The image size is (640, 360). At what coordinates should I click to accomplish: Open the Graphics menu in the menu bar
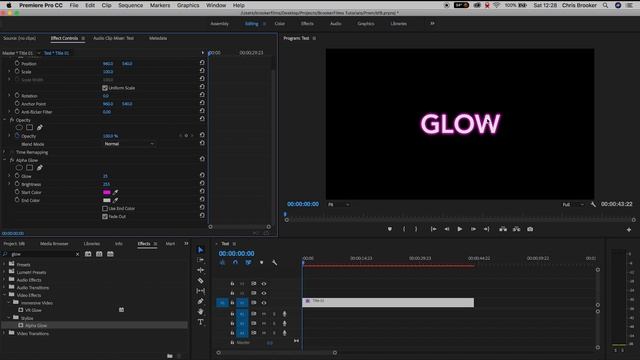[188, 5]
